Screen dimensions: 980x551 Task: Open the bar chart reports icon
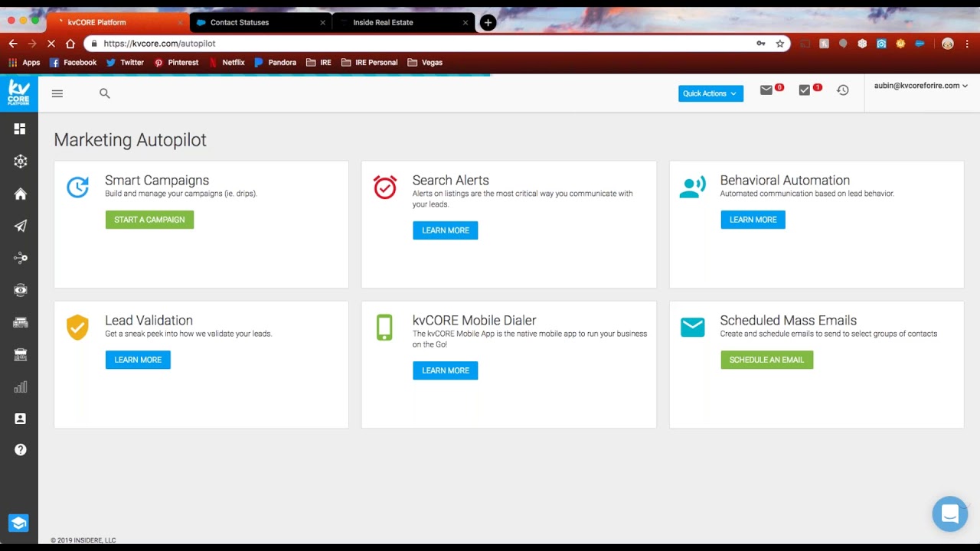[21, 386]
